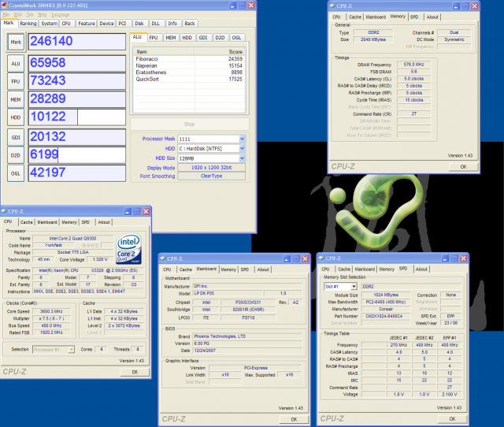This screenshot has height=427, width=504.
Task: Open the File menu in CrystalMark
Action: (x=6, y=15)
